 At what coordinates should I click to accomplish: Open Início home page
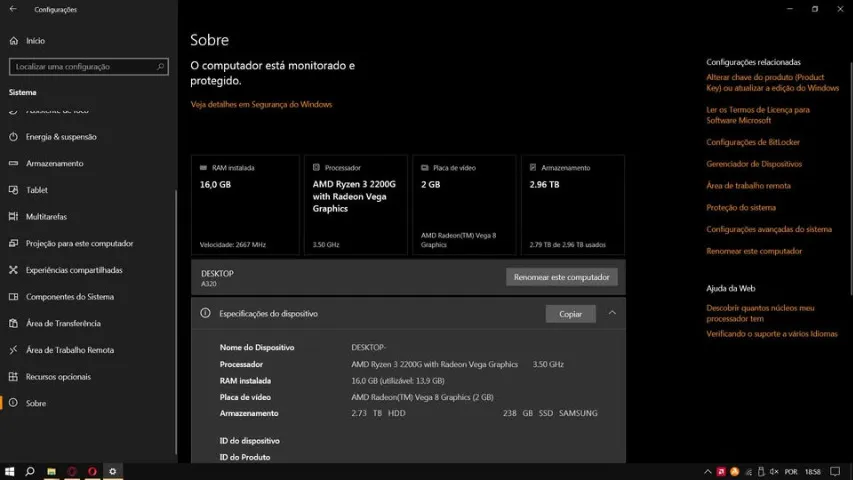(x=35, y=41)
